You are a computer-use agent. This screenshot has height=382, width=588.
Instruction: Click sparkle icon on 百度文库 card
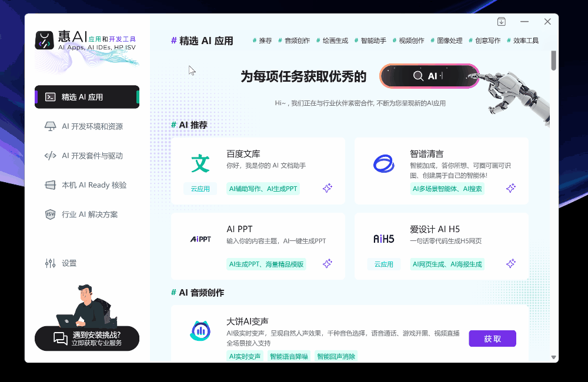click(x=328, y=188)
